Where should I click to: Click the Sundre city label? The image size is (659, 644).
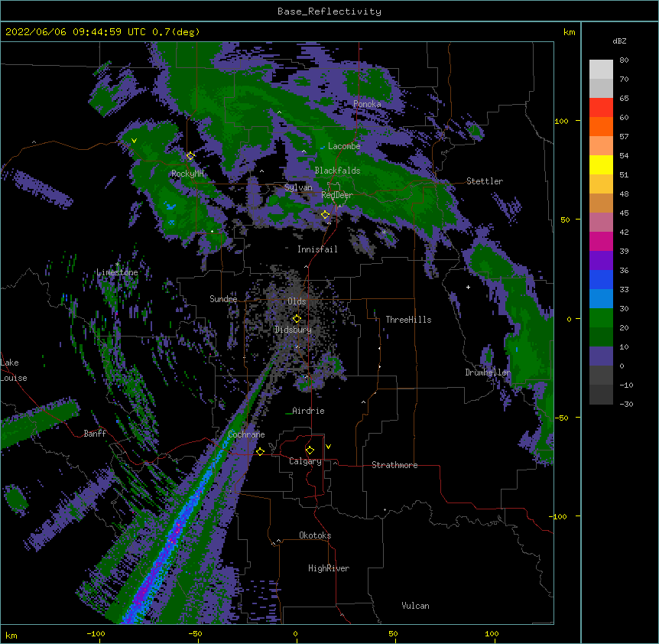(223, 299)
